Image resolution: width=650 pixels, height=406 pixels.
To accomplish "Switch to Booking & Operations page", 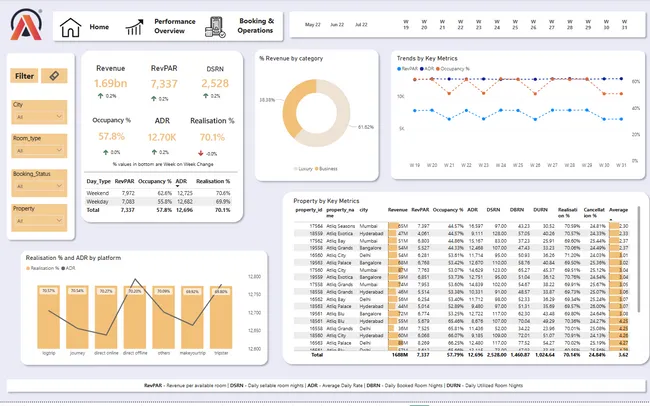I will [x=256, y=26].
